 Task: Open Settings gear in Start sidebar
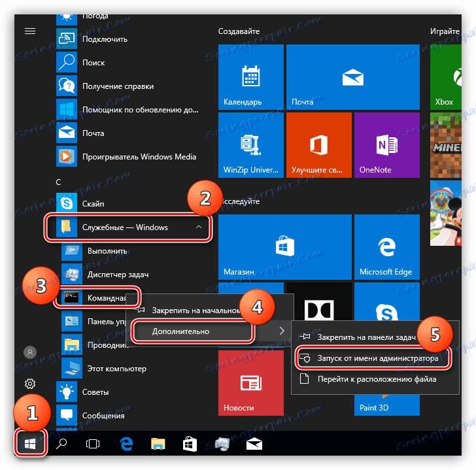click(x=30, y=384)
